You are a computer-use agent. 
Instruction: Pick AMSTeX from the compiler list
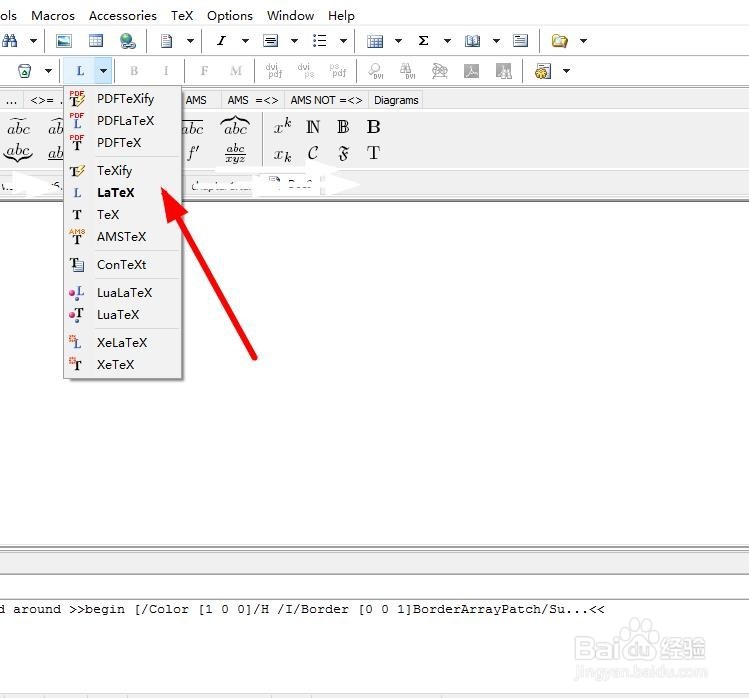(123, 236)
